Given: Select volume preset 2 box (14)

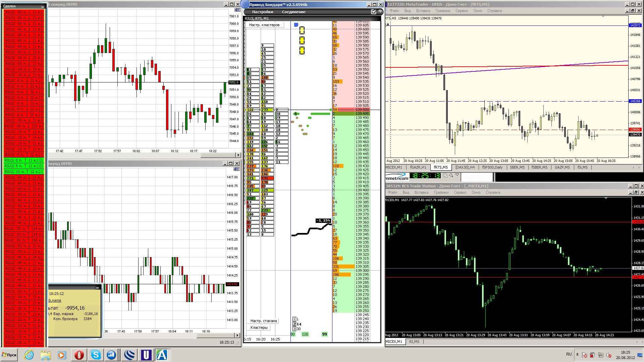Looking at the screenshot, I should pos(294,324).
